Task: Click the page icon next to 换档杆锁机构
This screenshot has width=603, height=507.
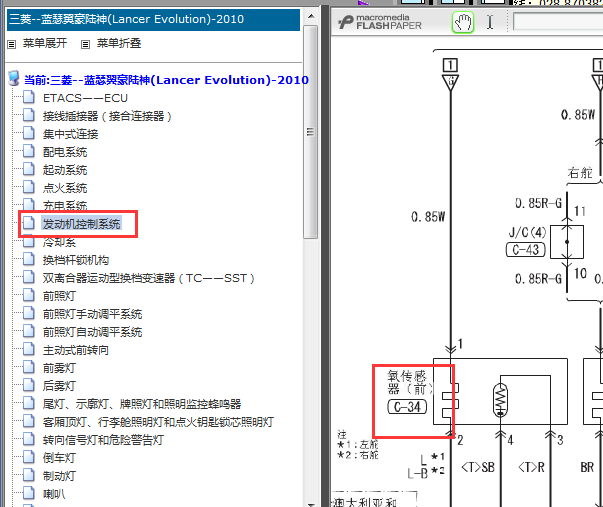Action: coord(29,259)
